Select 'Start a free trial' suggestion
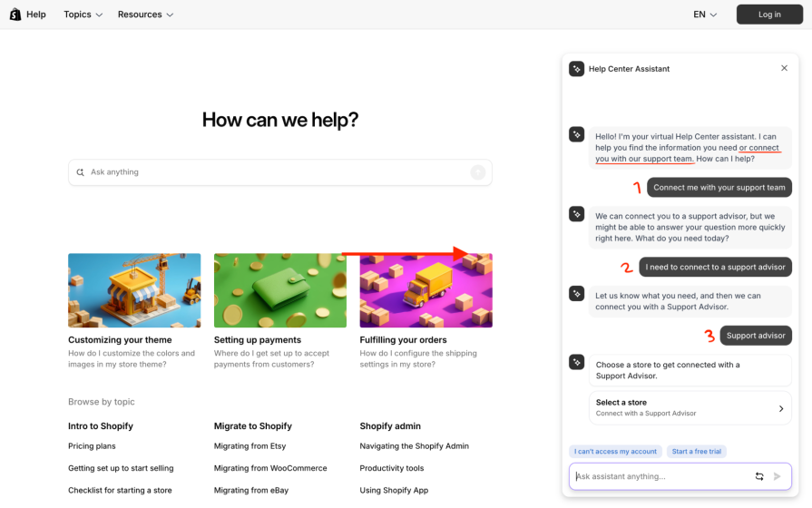 [x=697, y=452]
